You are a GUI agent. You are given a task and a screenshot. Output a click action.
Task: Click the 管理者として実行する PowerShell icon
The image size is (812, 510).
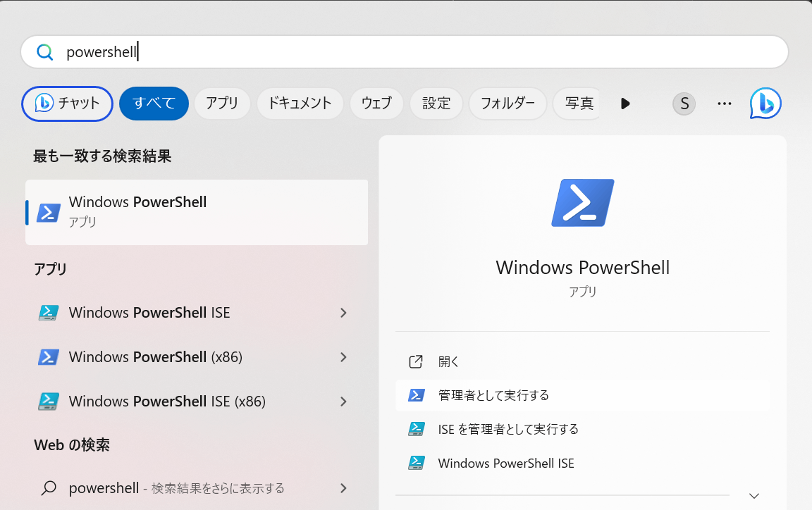click(417, 396)
